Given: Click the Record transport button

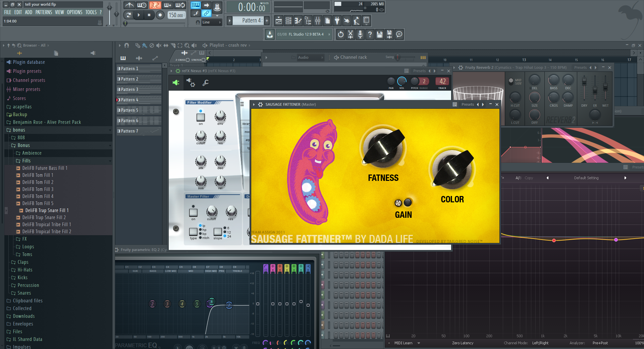Looking at the screenshot, I should (x=160, y=15).
